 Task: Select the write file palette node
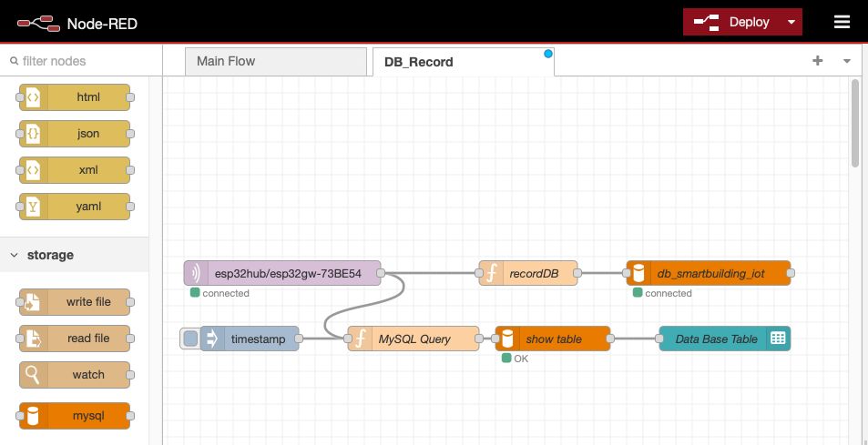pos(75,302)
